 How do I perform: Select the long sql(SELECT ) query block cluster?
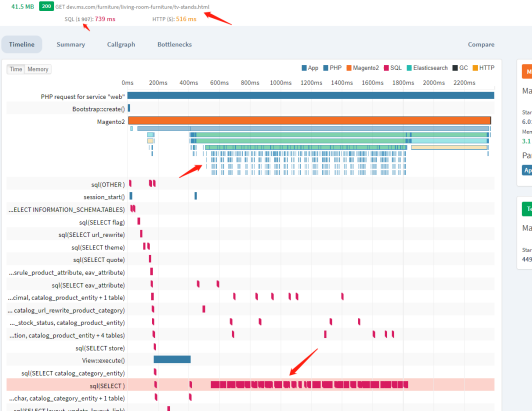309,385
